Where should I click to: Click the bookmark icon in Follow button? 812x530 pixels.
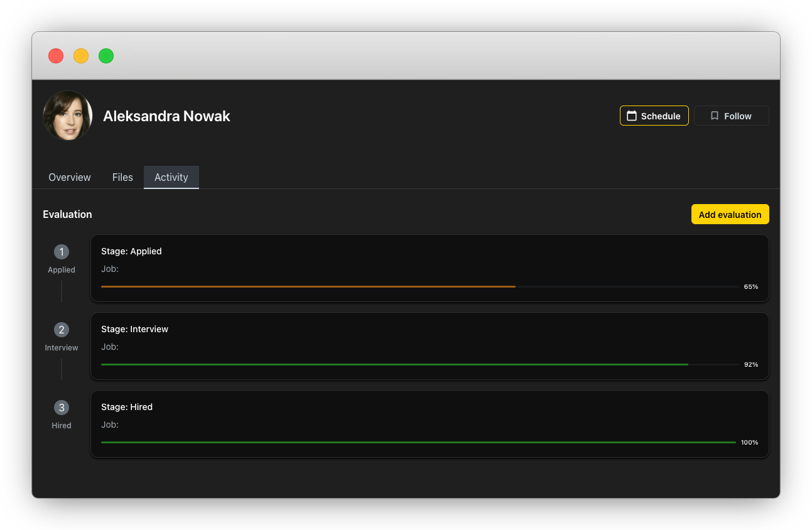[715, 116]
